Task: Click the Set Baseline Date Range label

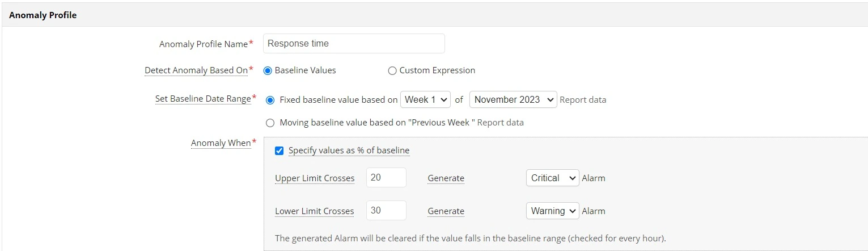Action: click(x=202, y=99)
